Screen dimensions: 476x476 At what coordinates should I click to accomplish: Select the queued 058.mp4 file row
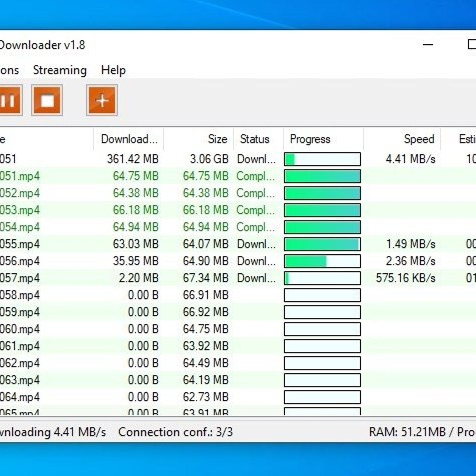20,295
